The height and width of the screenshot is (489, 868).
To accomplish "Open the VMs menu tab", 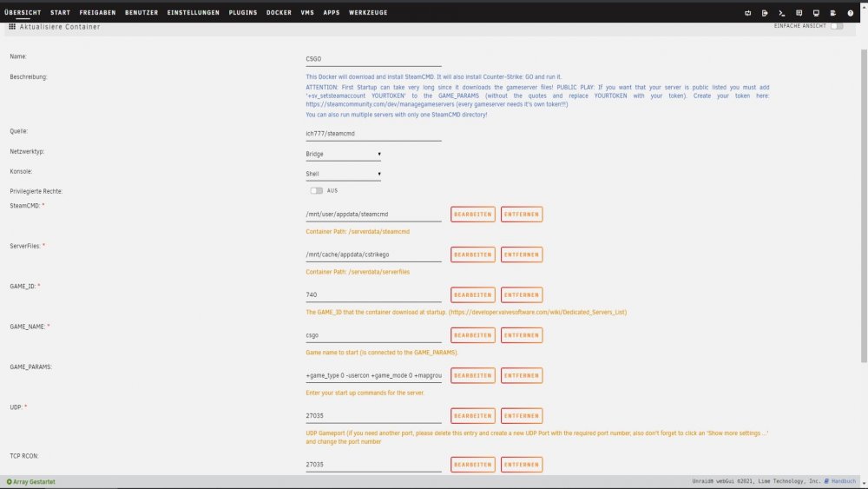I will point(307,12).
